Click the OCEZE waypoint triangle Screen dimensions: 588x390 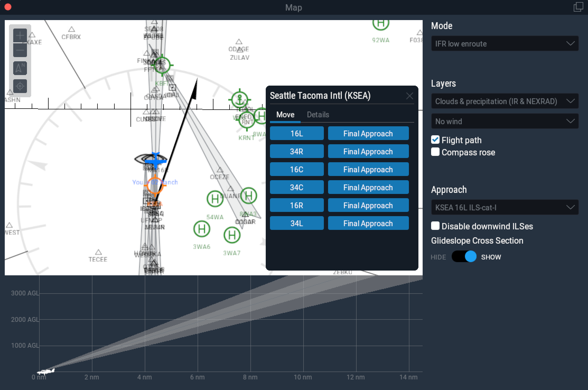click(220, 170)
